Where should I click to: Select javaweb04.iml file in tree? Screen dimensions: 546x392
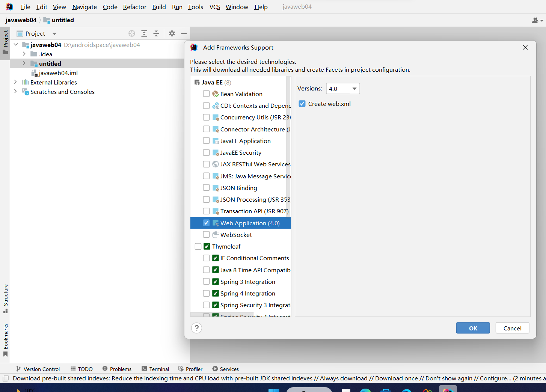tap(58, 73)
